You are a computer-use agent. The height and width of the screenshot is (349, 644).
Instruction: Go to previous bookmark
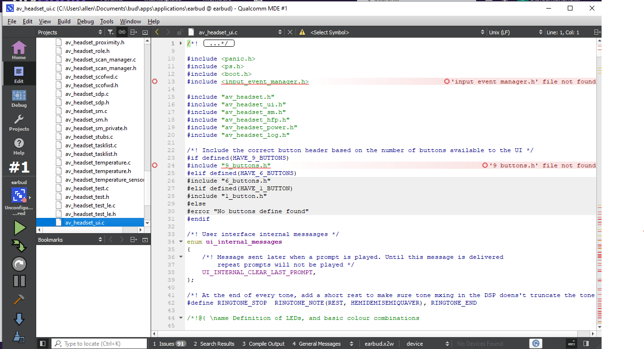pyautogui.click(x=111, y=239)
